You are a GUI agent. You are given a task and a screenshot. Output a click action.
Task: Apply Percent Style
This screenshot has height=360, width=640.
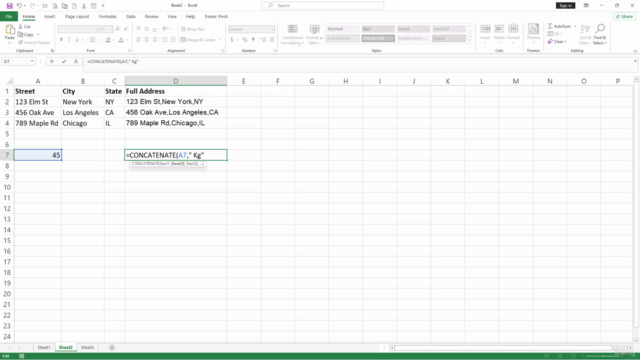[x=244, y=40]
